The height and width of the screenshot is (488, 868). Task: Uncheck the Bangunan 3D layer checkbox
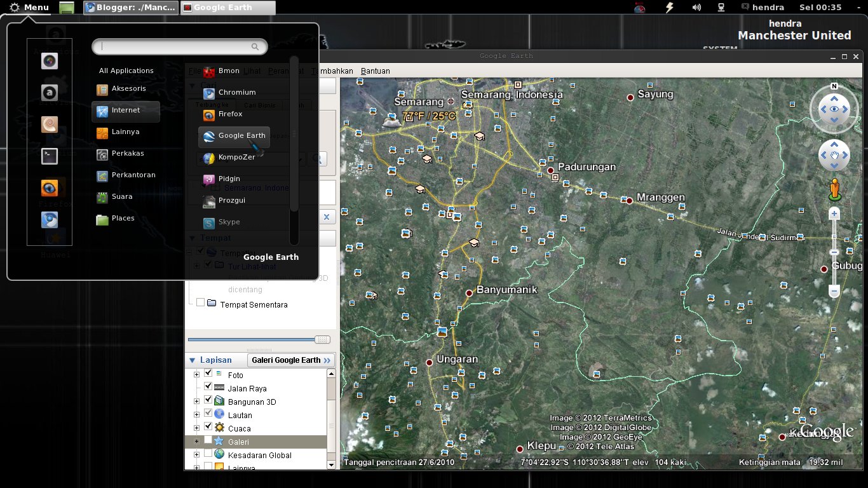click(208, 400)
